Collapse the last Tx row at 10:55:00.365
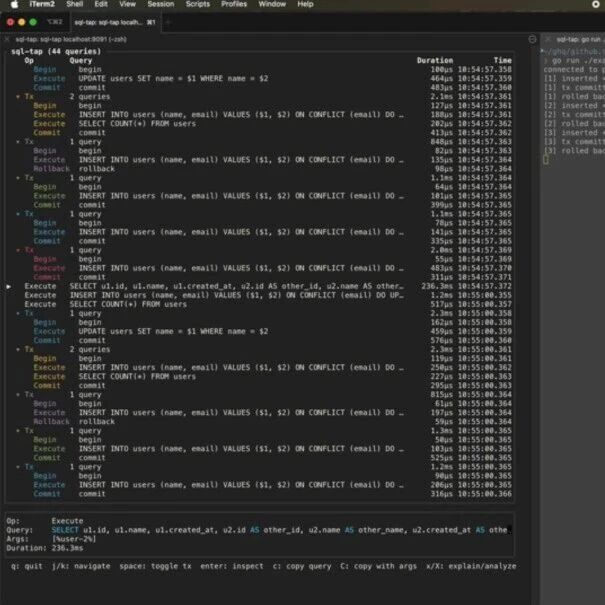 click(18, 467)
